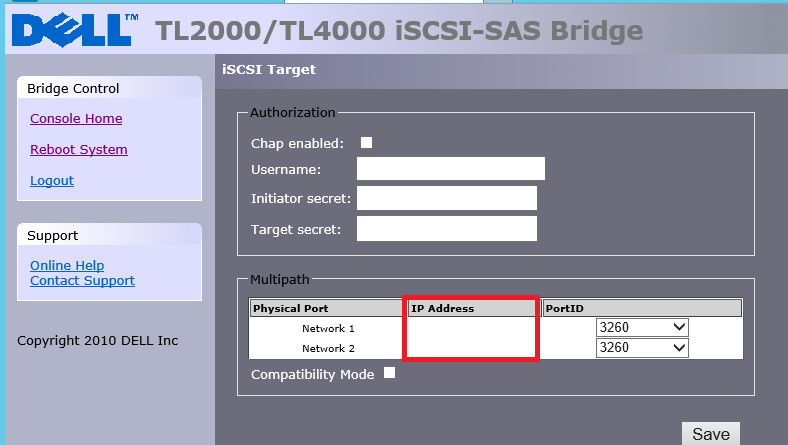Image resolution: width=788 pixels, height=445 pixels.
Task: Click the IP Address column header
Action: point(472,308)
